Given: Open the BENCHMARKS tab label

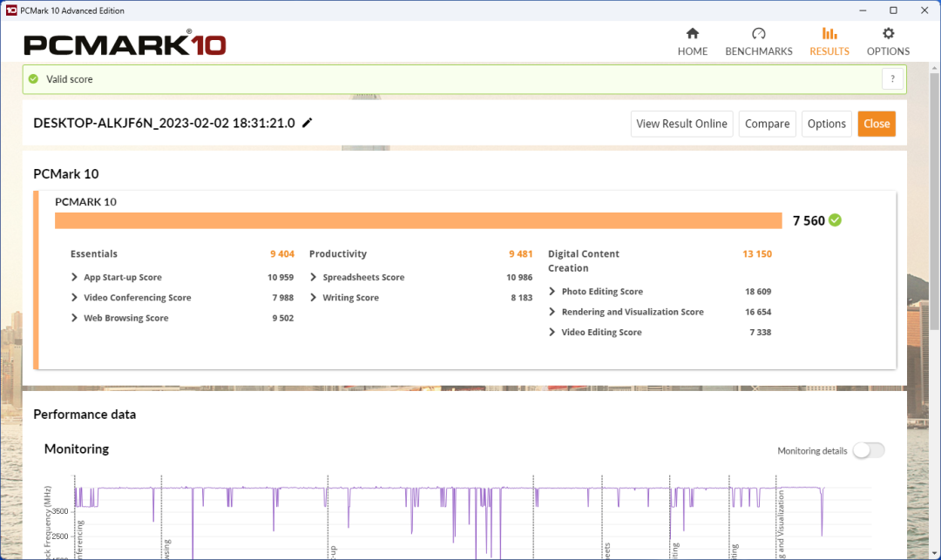Looking at the screenshot, I should point(759,51).
